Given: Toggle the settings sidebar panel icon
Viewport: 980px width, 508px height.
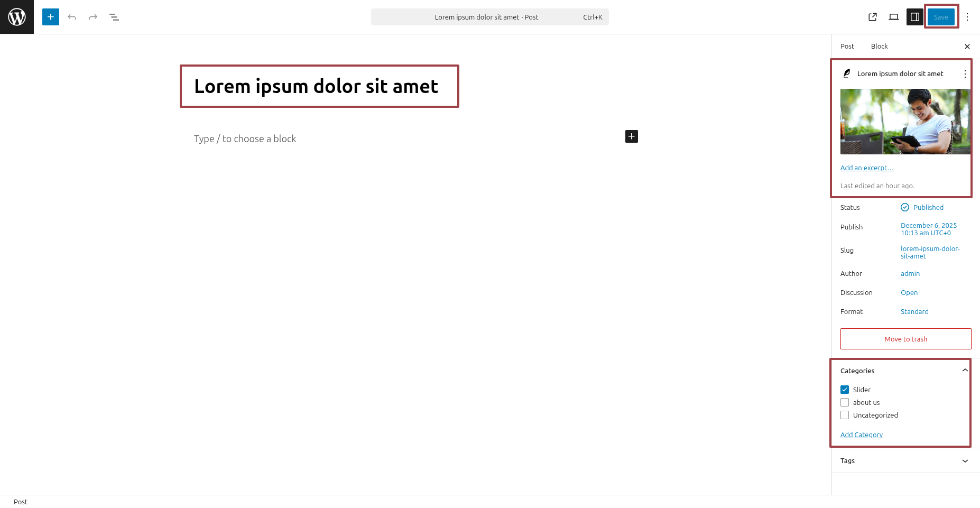Looking at the screenshot, I should [915, 17].
